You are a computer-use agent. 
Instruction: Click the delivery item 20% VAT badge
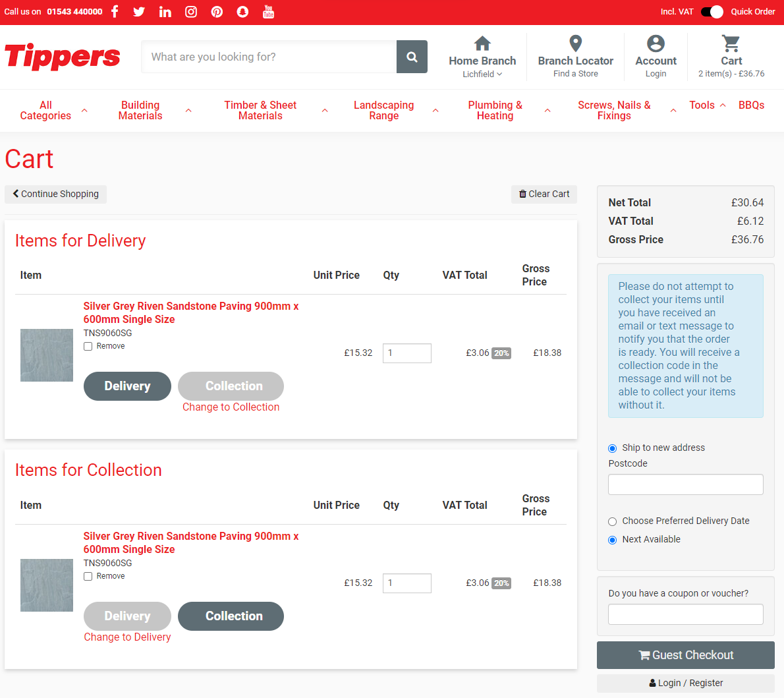click(x=501, y=353)
